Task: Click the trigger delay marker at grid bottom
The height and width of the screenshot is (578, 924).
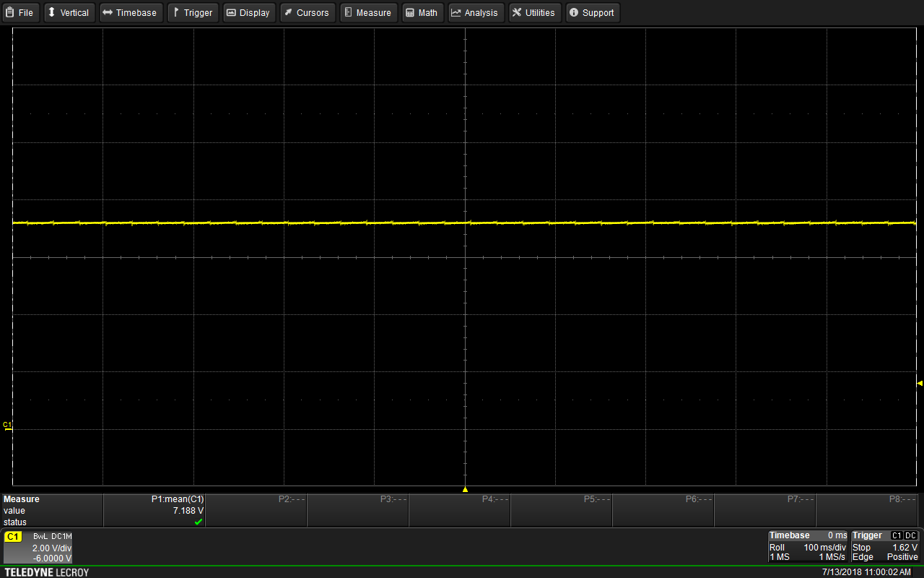Action: [x=465, y=489]
